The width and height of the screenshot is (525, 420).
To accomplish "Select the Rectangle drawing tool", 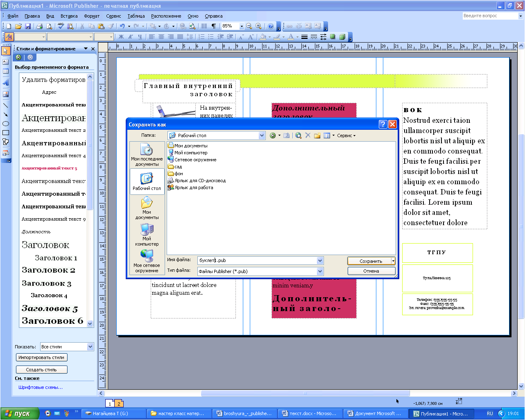I will (6, 133).
